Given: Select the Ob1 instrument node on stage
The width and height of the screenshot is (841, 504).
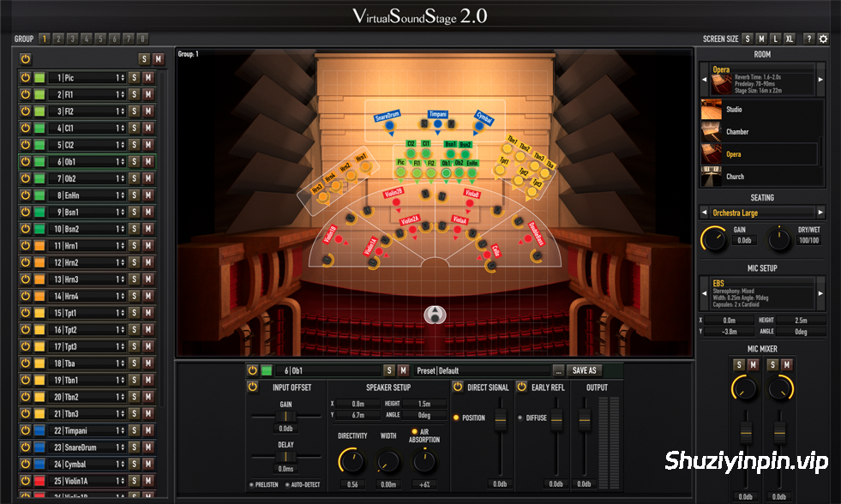Looking at the screenshot, I should tap(446, 172).
